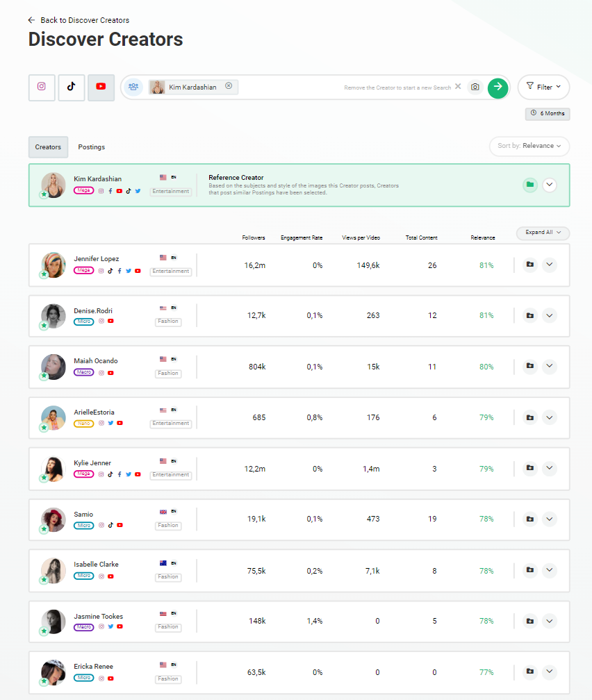Switch to the Postings tab

tap(92, 147)
